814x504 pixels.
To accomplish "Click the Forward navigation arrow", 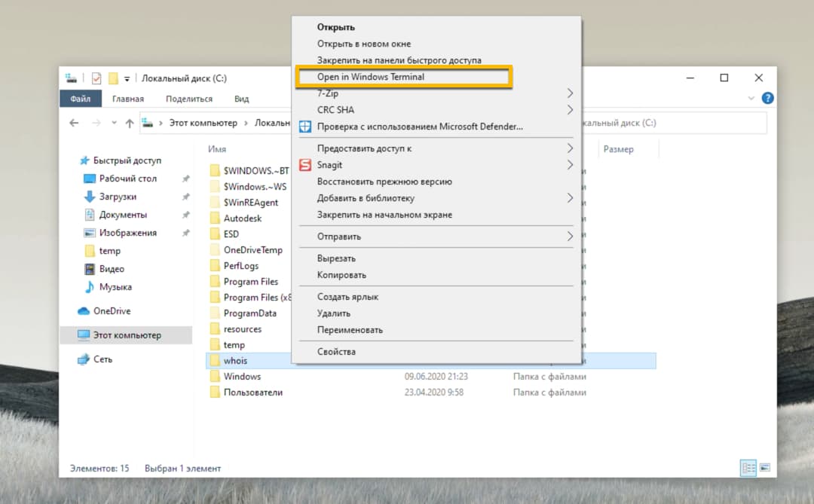I will (96, 123).
